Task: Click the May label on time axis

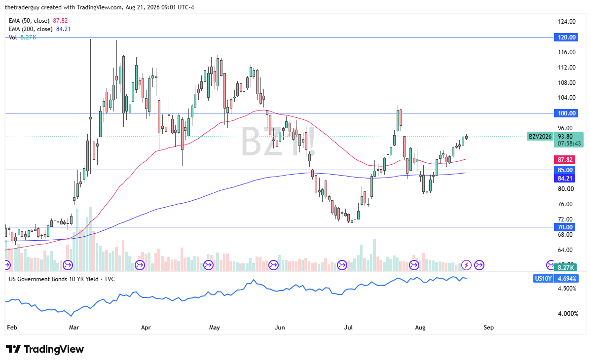Action: pyautogui.click(x=215, y=328)
